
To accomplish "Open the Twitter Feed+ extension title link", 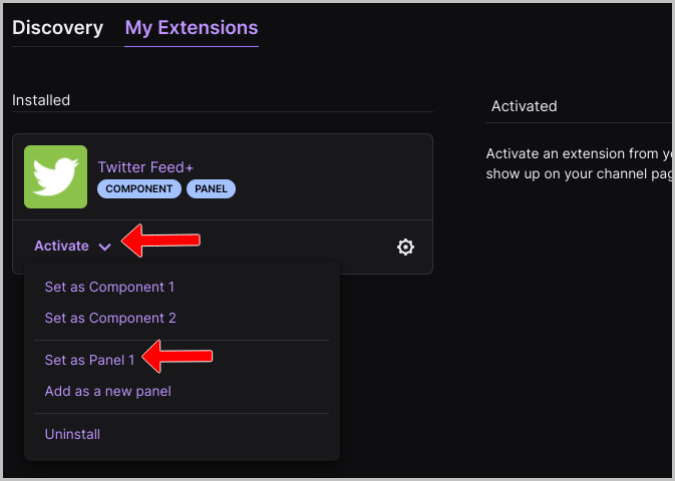I will 146,167.
